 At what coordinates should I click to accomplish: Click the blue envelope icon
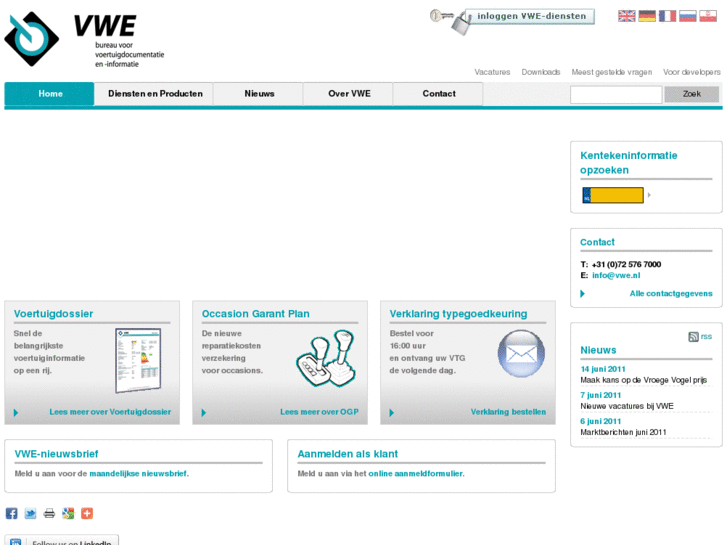coord(521,353)
